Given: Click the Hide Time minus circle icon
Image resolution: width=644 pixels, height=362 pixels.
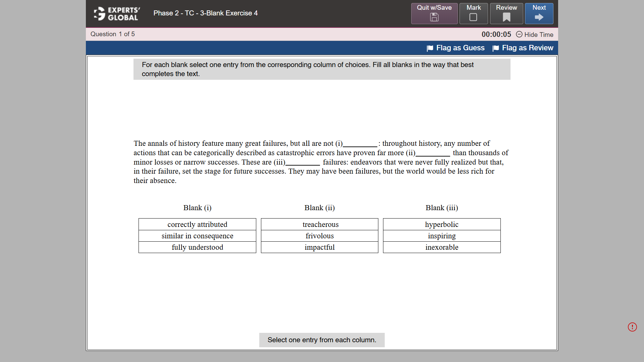Looking at the screenshot, I should pyautogui.click(x=519, y=34).
